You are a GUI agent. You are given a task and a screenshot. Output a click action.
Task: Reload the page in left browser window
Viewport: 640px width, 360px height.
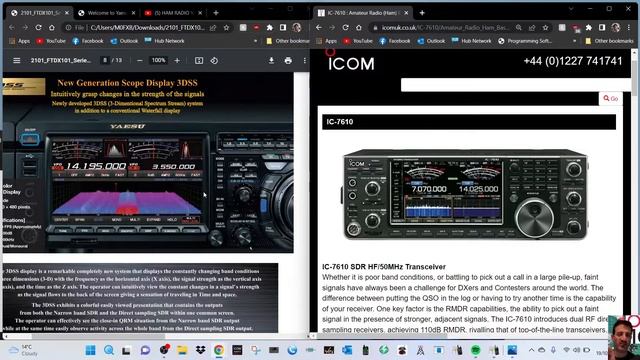click(x=38, y=27)
